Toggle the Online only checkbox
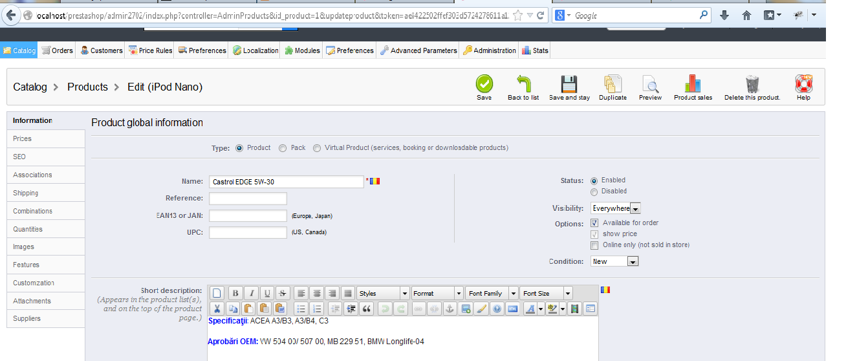The width and height of the screenshot is (868, 361). (594, 245)
